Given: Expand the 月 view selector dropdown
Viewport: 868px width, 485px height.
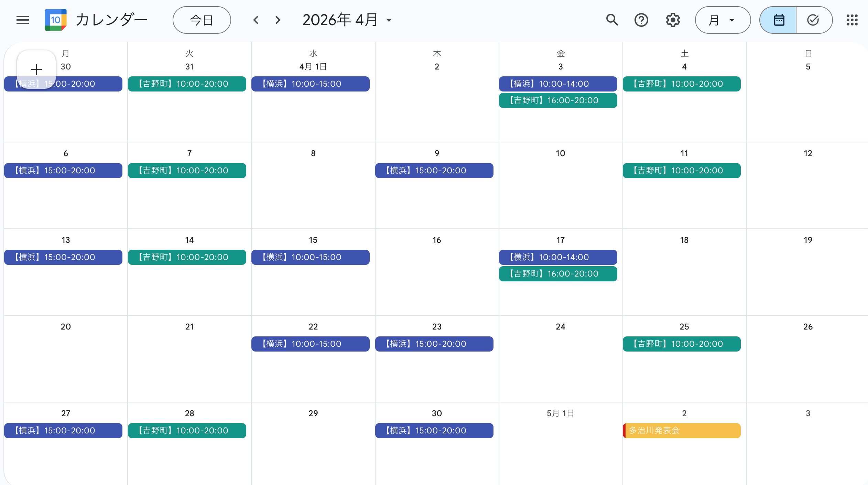Looking at the screenshot, I should coord(723,20).
